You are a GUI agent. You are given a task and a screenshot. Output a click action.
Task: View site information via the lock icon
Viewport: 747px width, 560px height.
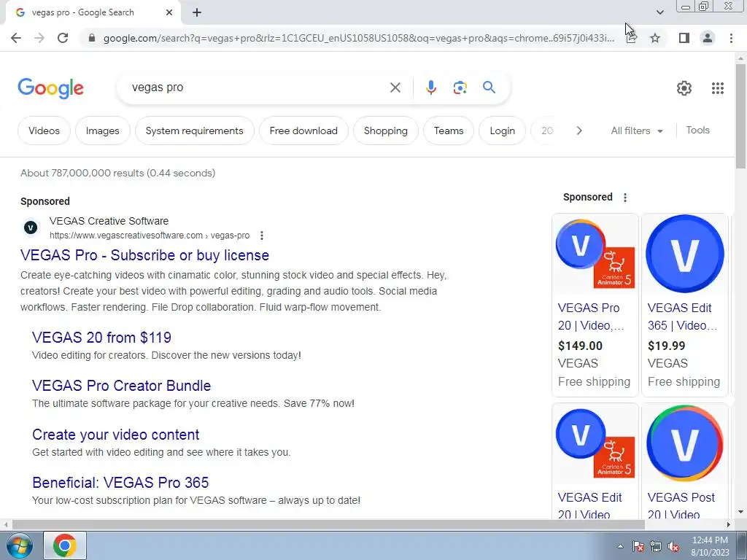pyautogui.click(x=92, y=38)
